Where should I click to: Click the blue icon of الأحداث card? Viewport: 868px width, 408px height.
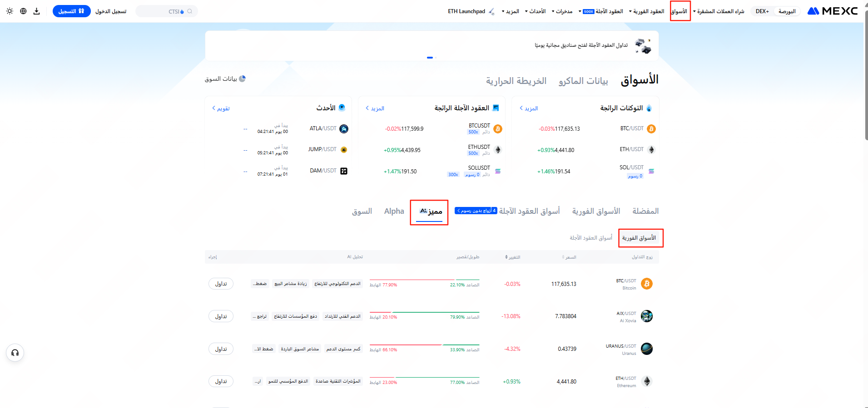pos(342,108)
